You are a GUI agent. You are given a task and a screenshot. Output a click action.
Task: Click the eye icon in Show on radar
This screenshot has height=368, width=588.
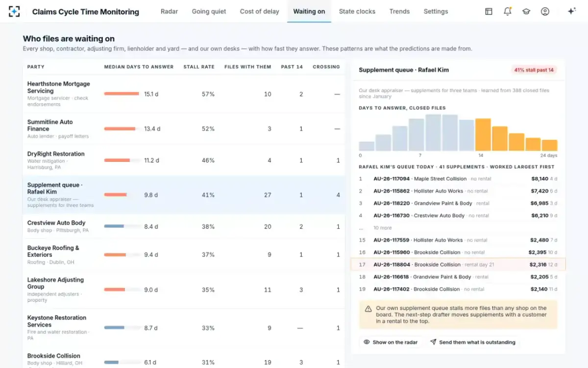[x=367, y=342]
